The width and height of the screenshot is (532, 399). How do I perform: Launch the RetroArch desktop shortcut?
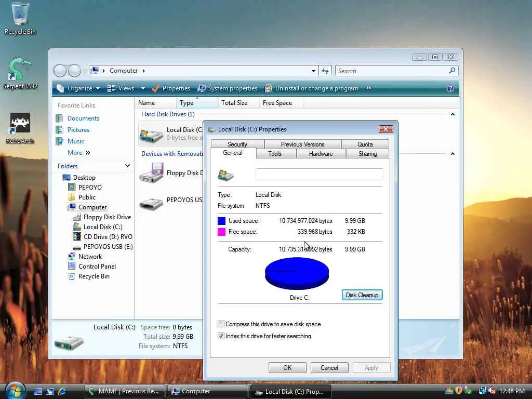tap(20, 128)
